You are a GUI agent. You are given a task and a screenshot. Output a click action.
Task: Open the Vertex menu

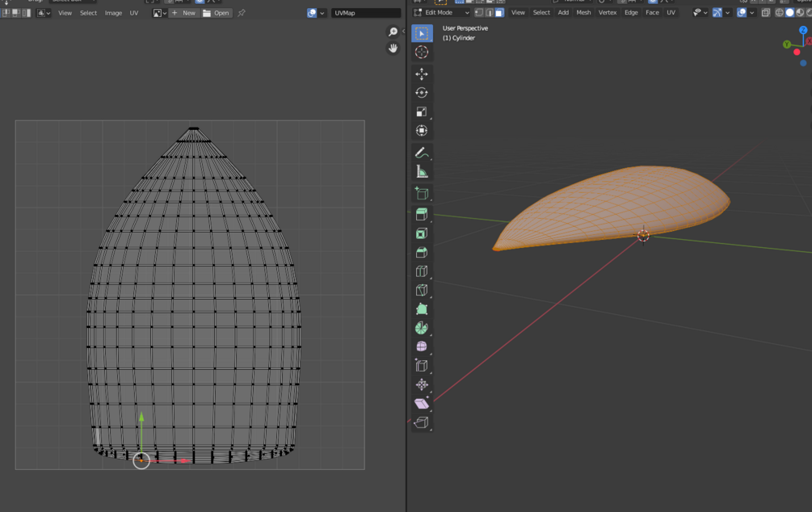(x=608, y=12)
